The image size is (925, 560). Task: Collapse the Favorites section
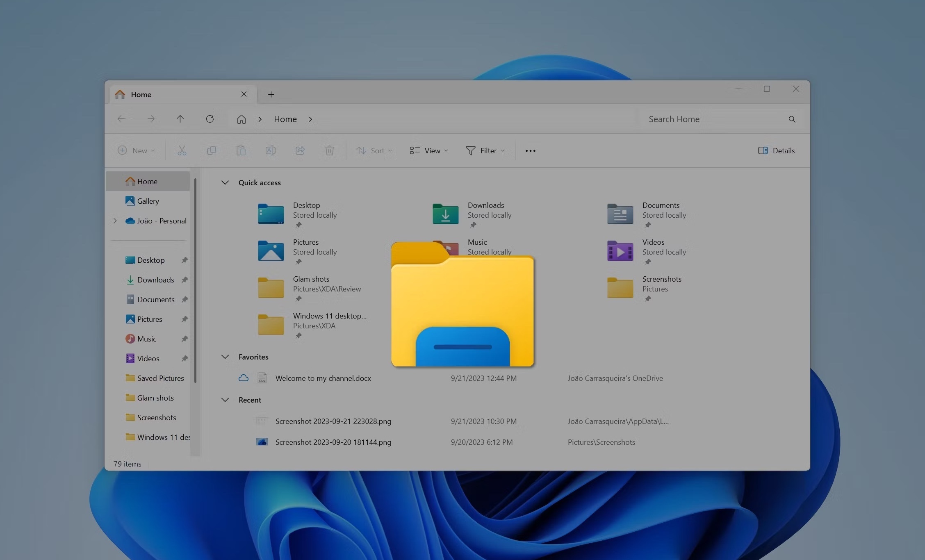point(225,357)
